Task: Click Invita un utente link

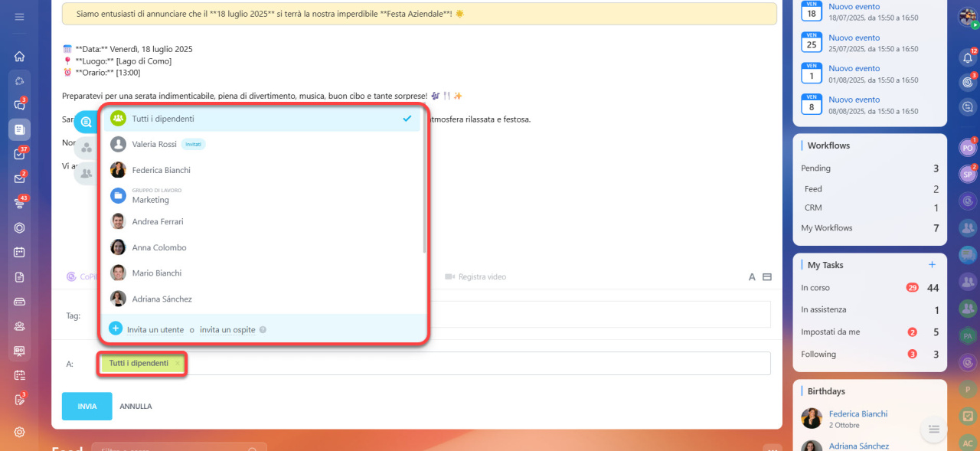Action: (x=155, y=330)
